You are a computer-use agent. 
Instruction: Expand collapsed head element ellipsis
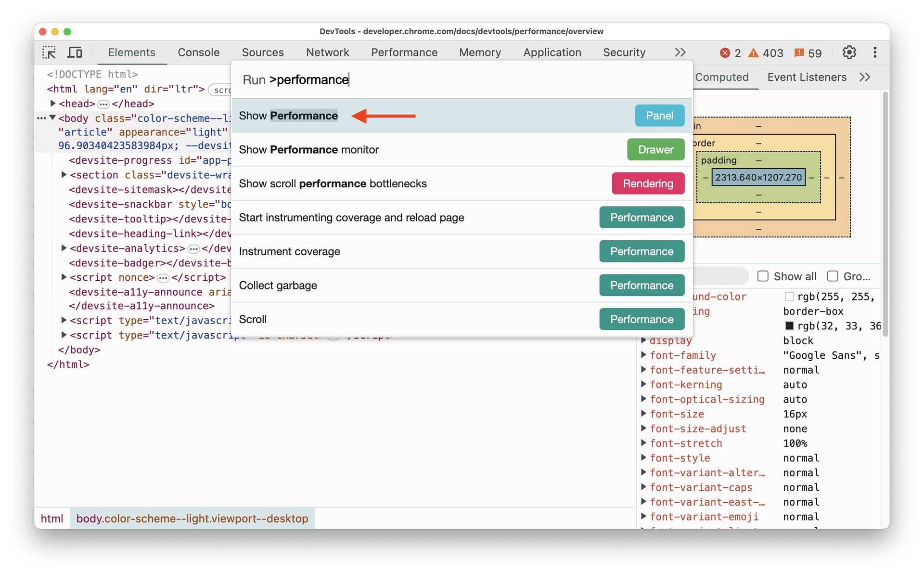tap(103, 104)
